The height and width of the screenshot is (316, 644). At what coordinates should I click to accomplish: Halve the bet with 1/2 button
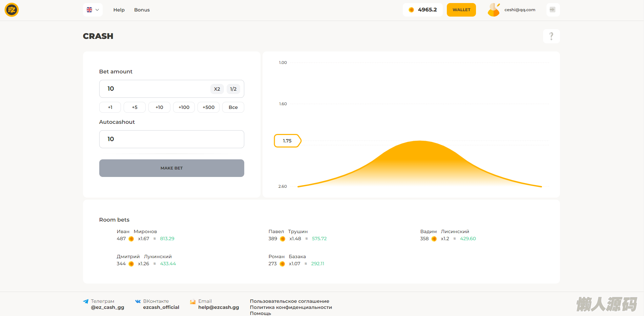tap(233, 89)
